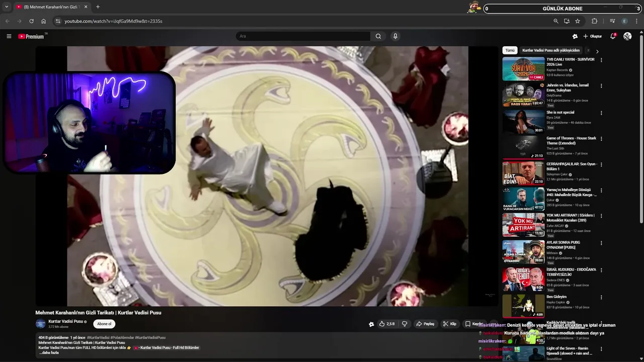Dislike the video with thumbs down

pyautogui.click(x=405, y=324)
